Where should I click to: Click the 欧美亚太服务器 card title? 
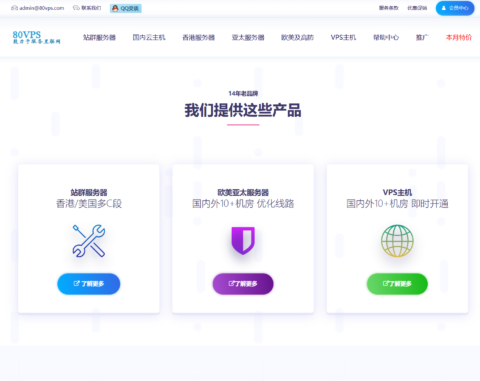pos(243,192)
